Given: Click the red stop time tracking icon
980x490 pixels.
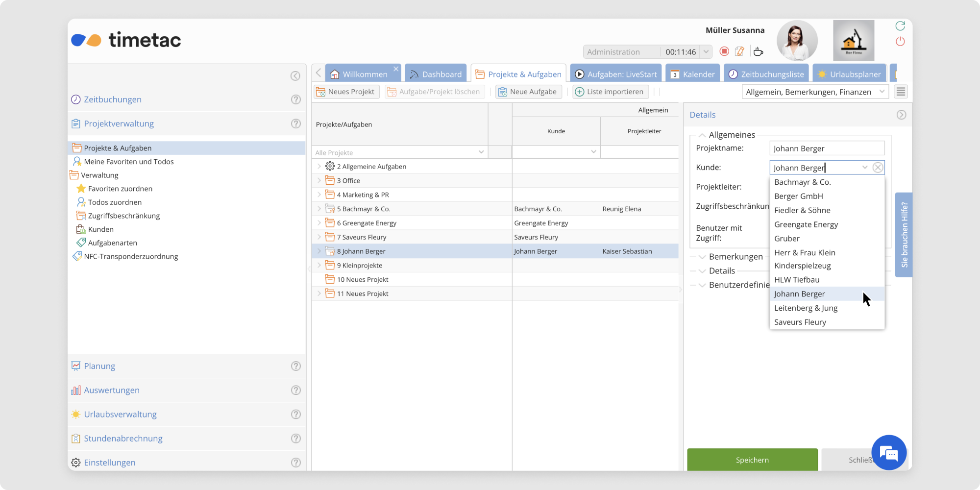Looking at the screenshot, I should pos(724,51).
